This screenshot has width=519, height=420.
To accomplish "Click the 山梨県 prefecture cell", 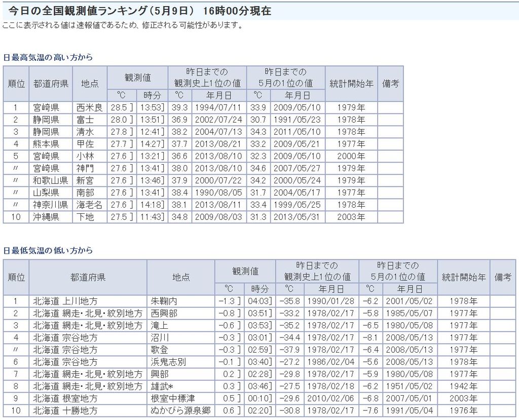I will (46, 193).
